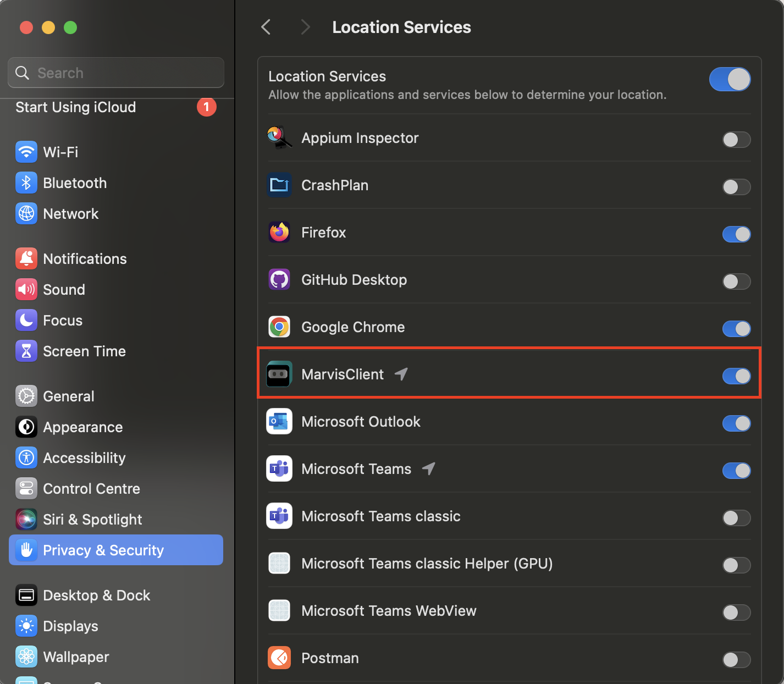Click the settings Search field

coord(116,73)
